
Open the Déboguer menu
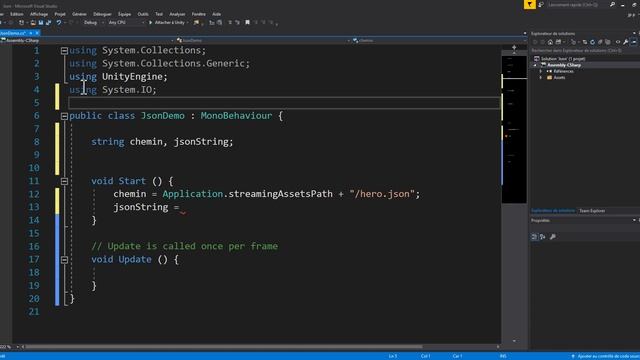click(x=102, y=14)
